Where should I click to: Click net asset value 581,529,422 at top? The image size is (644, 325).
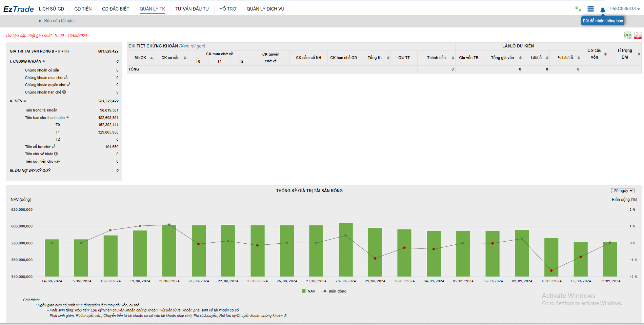(x=108, y=52)
